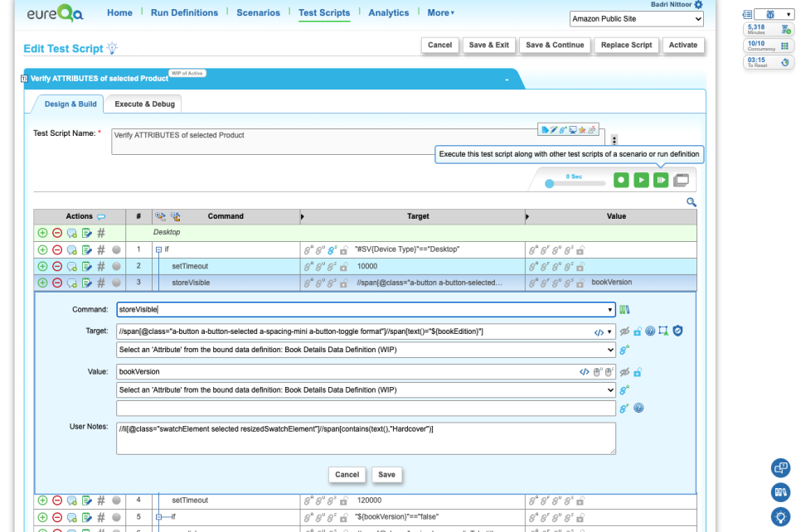The width and height of the screenshot is (796, 532).
Task: Toggle the grey breakpoint circle in row 5
Action: 116,517
